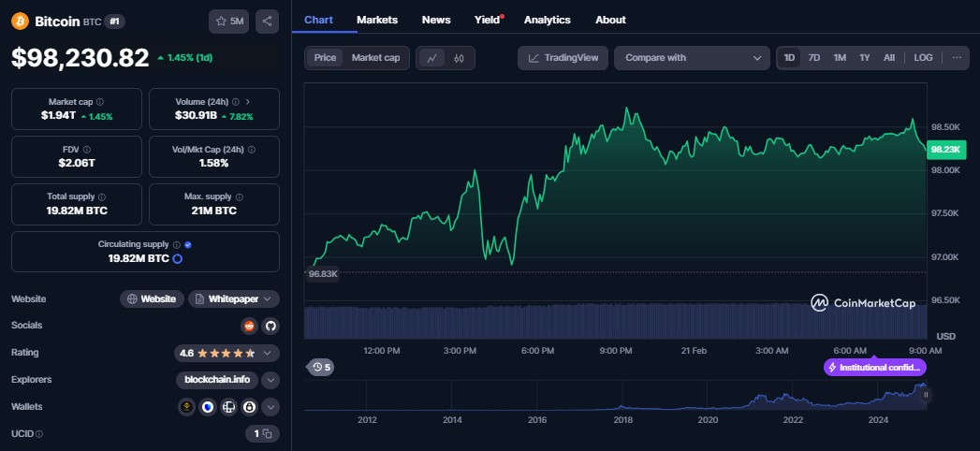The height and width of the screenshot is (451, 980).
Task: Open the padlock wallet icon
Action: pos(249,407)
